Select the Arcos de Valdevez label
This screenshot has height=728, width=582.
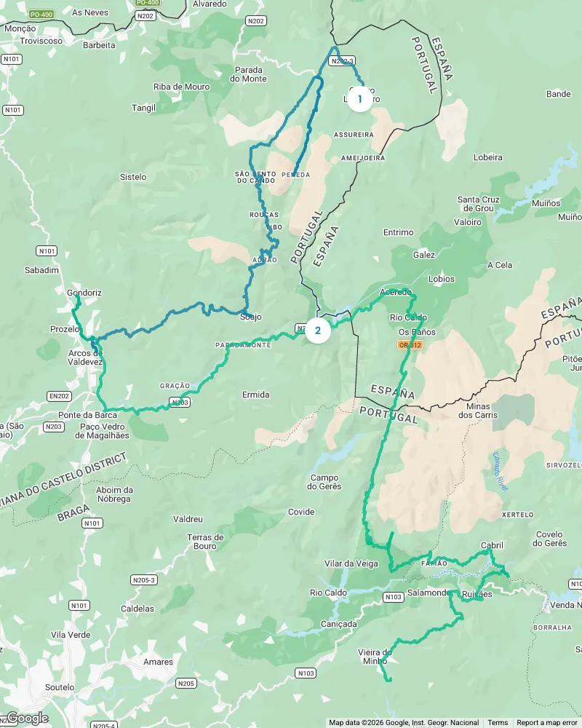tap(85, 357)
